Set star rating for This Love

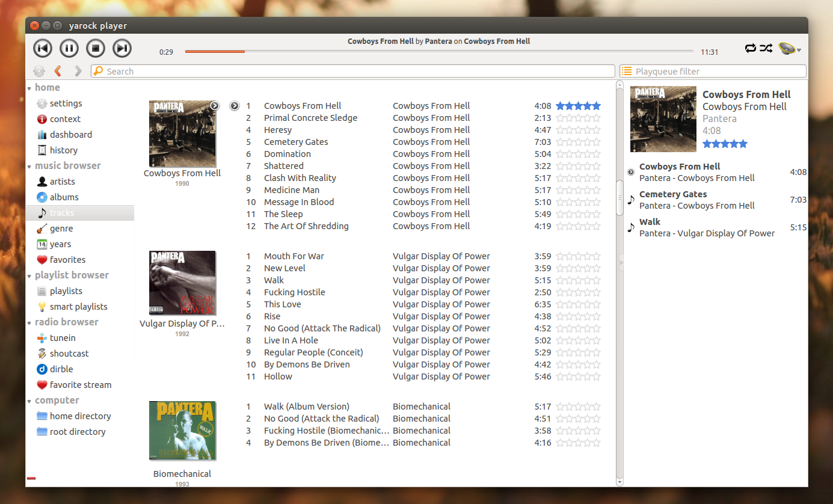pyautogui.click(x=578, y=304)
